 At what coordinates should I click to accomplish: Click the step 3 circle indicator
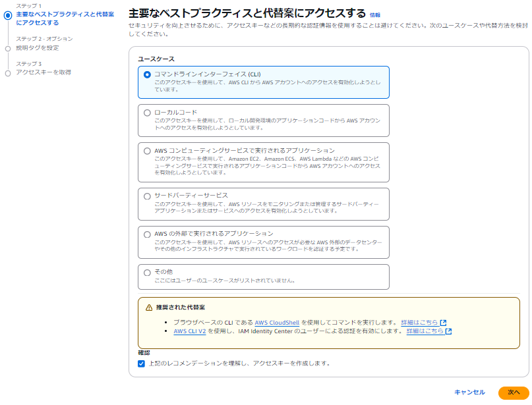[x=8, y=73]
